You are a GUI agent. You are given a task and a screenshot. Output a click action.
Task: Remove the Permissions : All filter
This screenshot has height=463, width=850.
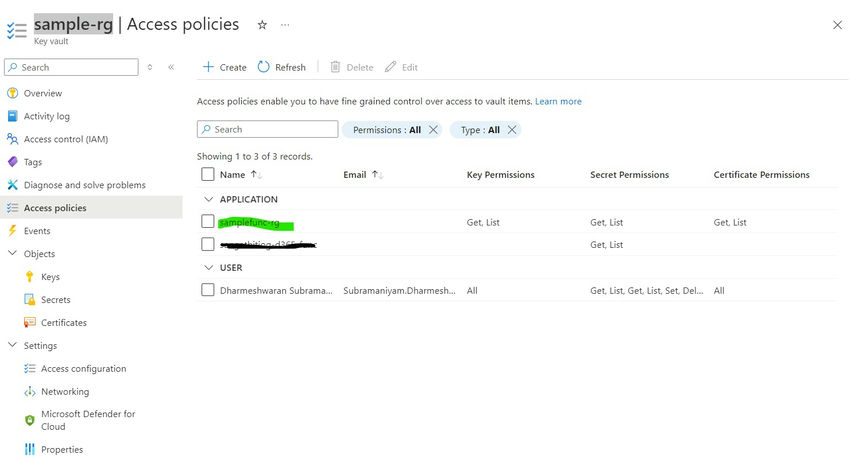[x=433, y=130]
